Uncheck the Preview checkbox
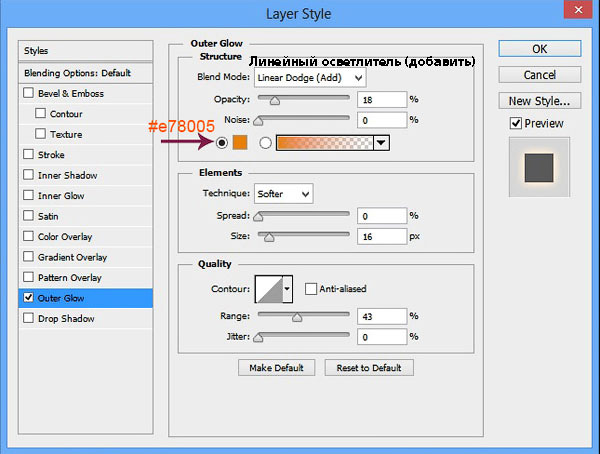The image size is (600, 454). pyautogui.click(x=516, y=124)
